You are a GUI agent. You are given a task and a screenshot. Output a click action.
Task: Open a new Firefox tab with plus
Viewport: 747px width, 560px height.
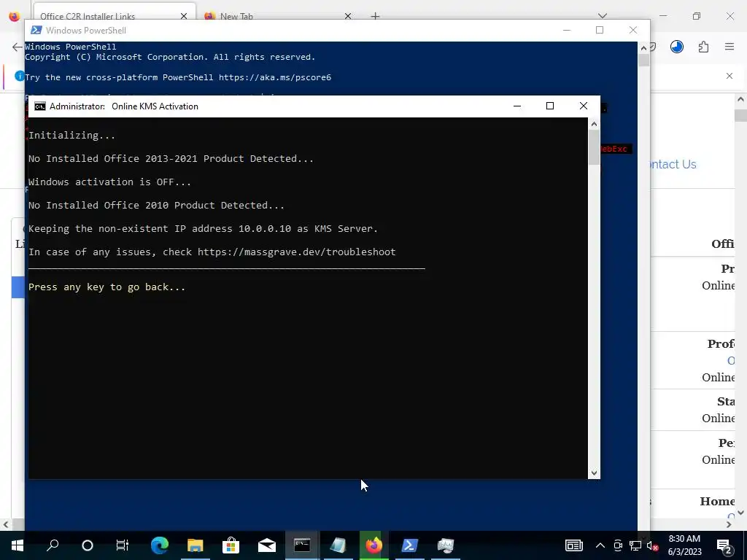coord(376,16)
